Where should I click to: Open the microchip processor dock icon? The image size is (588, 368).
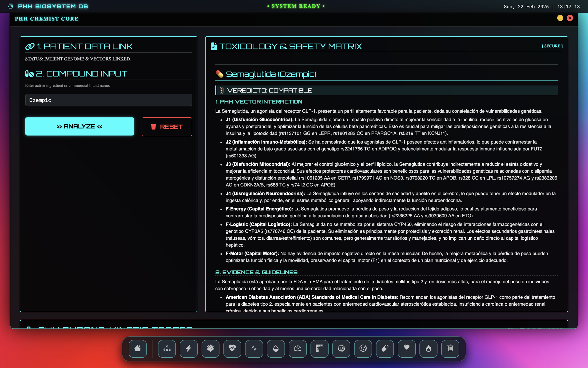click(x=341, y=348)
